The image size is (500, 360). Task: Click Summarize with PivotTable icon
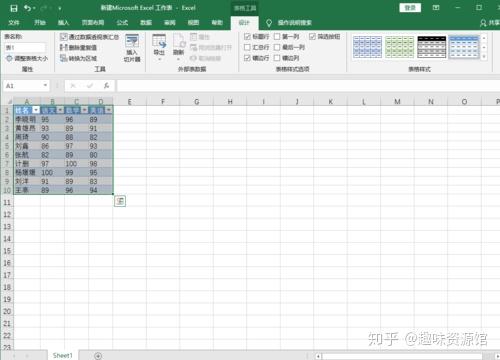(63, 37)
